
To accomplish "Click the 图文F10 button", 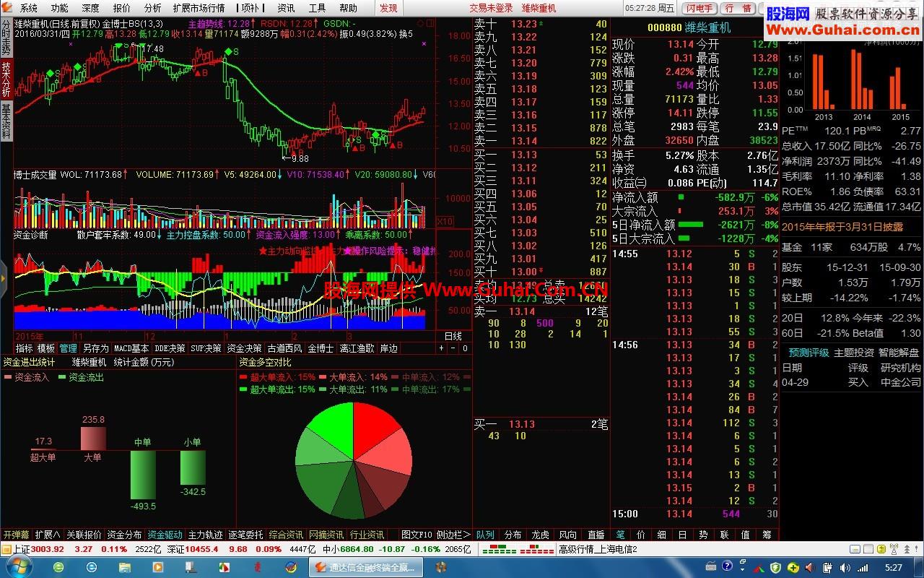I will click(417, 535).
